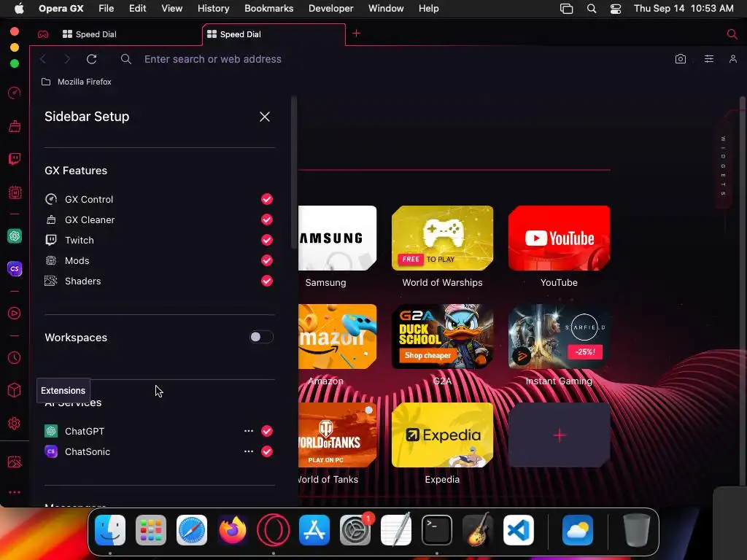Open the Developer menu
The width and height of the screenshot is (747, 560).
330,9
